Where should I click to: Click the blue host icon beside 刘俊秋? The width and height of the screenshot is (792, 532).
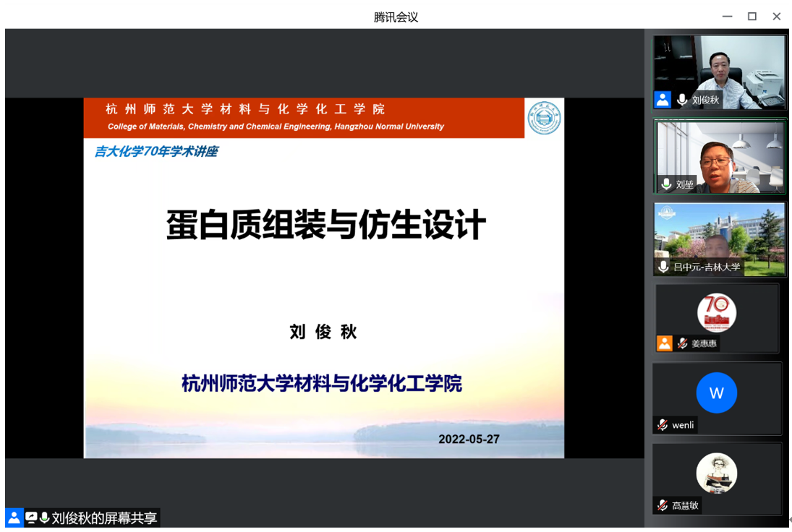click(663, 100)
